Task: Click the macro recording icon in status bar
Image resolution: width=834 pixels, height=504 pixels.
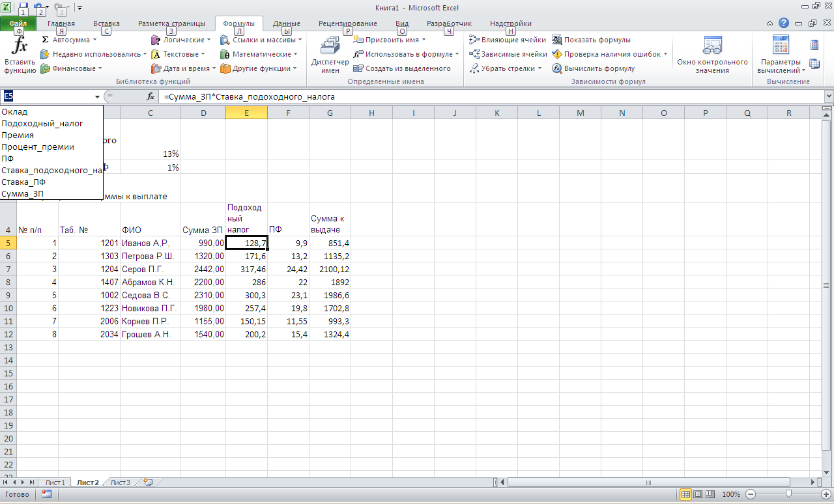Action: 46,494
